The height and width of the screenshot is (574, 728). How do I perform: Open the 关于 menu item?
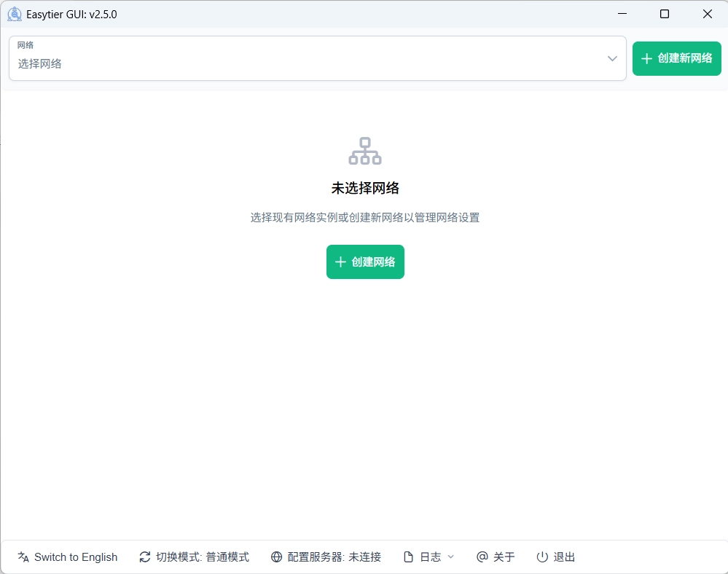point(504,557)
